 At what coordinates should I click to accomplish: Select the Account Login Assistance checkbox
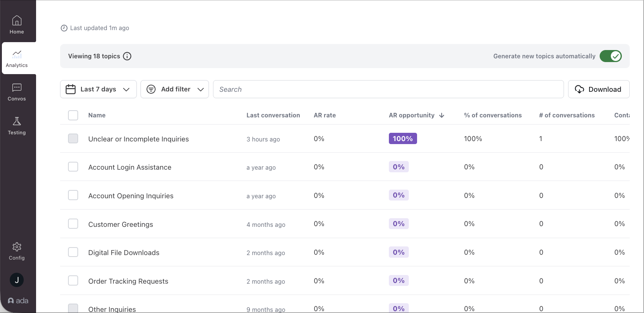[73, 167]
